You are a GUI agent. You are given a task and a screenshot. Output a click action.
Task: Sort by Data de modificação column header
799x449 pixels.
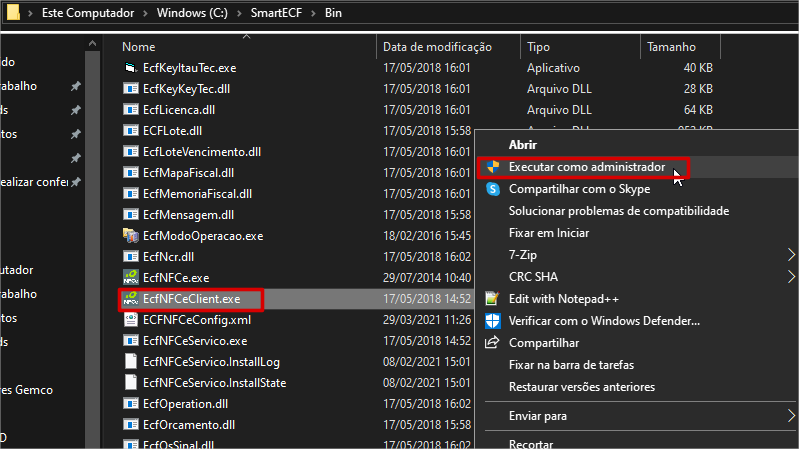tap(437, 47)
